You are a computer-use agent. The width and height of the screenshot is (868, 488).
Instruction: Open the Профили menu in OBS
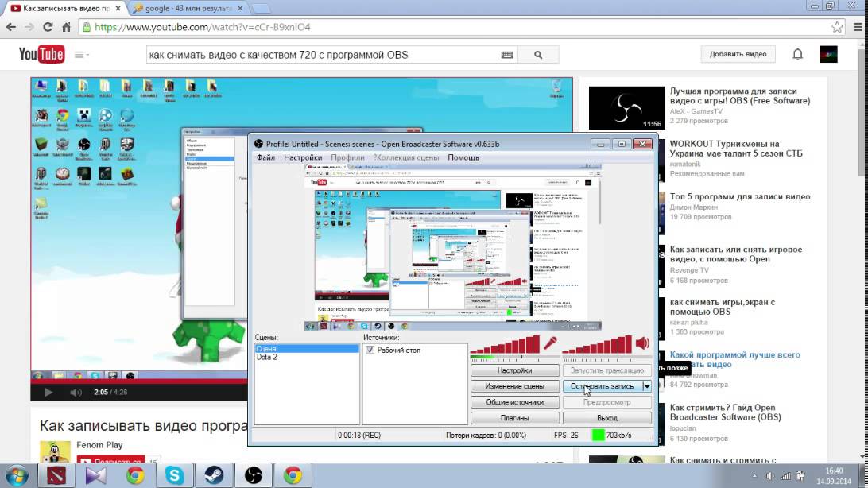pos(347,157)
